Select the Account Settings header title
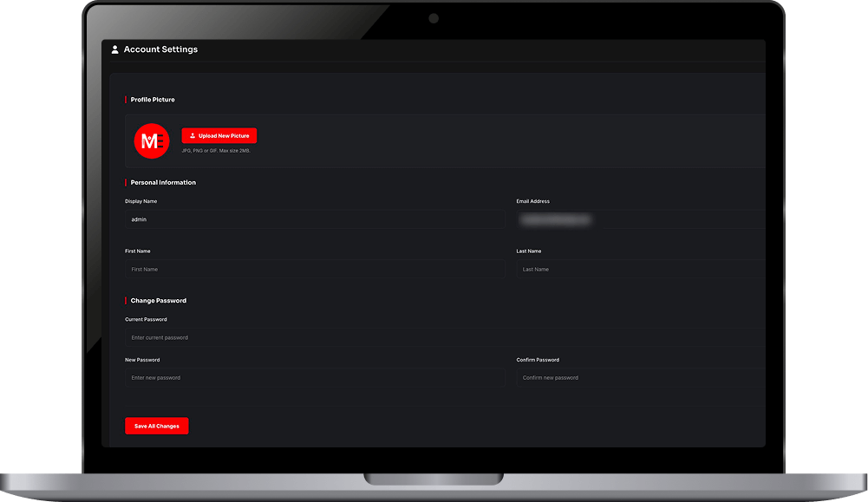Viewport: 868px width, 502px height. pos(160,49)
